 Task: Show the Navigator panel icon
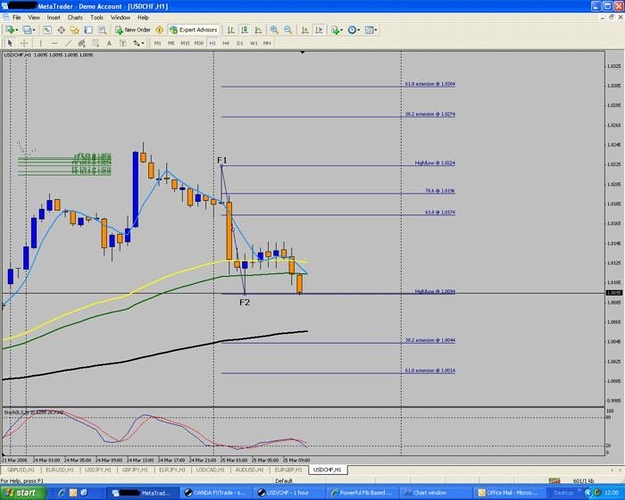75,30
